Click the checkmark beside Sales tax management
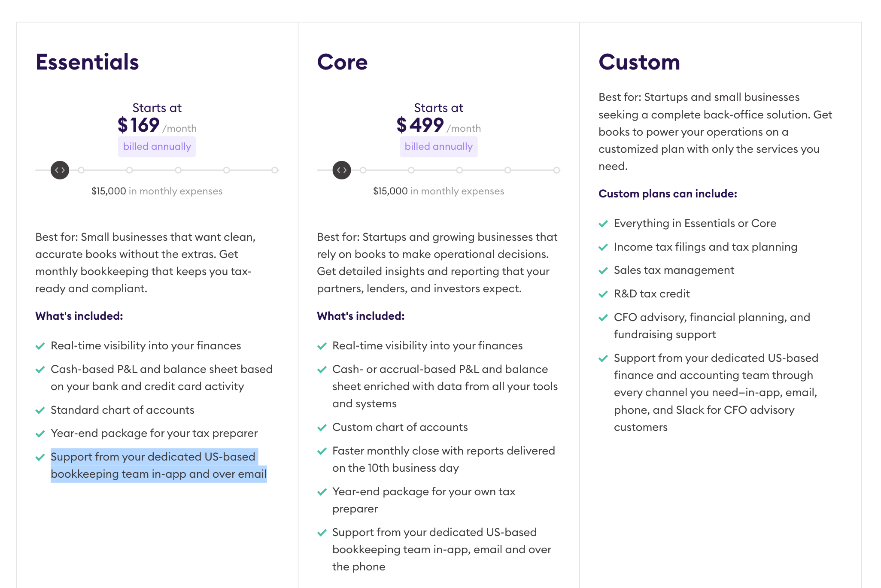881x588 pixels. pos(603,270)
